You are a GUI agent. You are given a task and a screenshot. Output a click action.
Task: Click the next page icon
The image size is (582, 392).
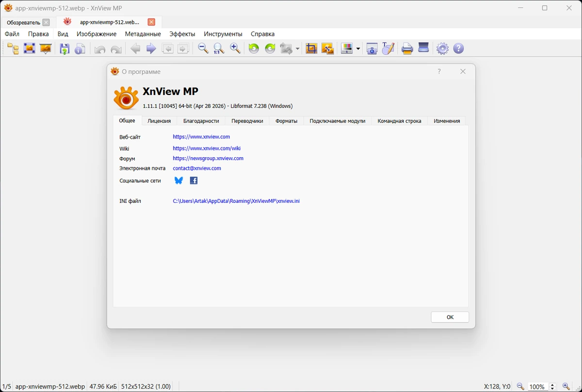pyautogui.click(x=183, y=49)
